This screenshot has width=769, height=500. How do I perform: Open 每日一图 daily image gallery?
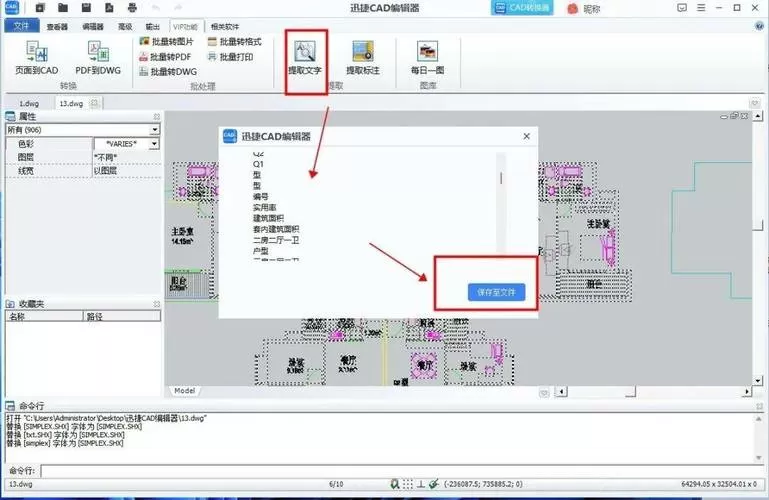[x=427, y=58]
